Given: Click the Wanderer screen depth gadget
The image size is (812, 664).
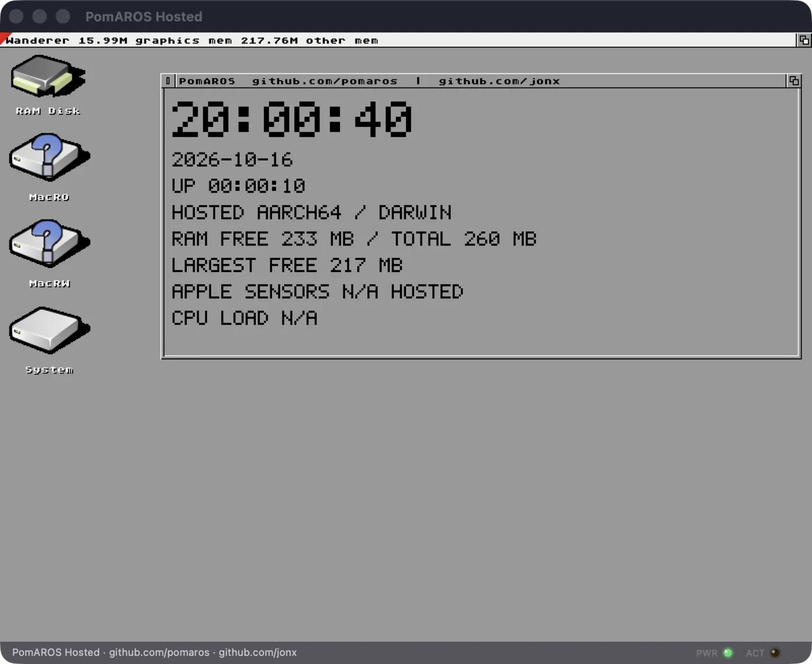Looking at the screenshot, I should (804, 40).
